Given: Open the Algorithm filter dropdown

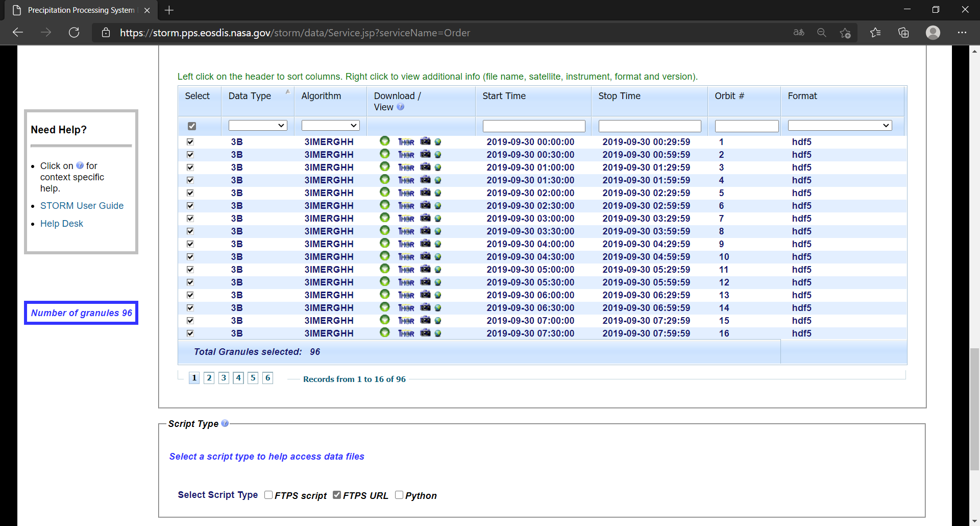Looking at the screenshot, I should (330, 125).
